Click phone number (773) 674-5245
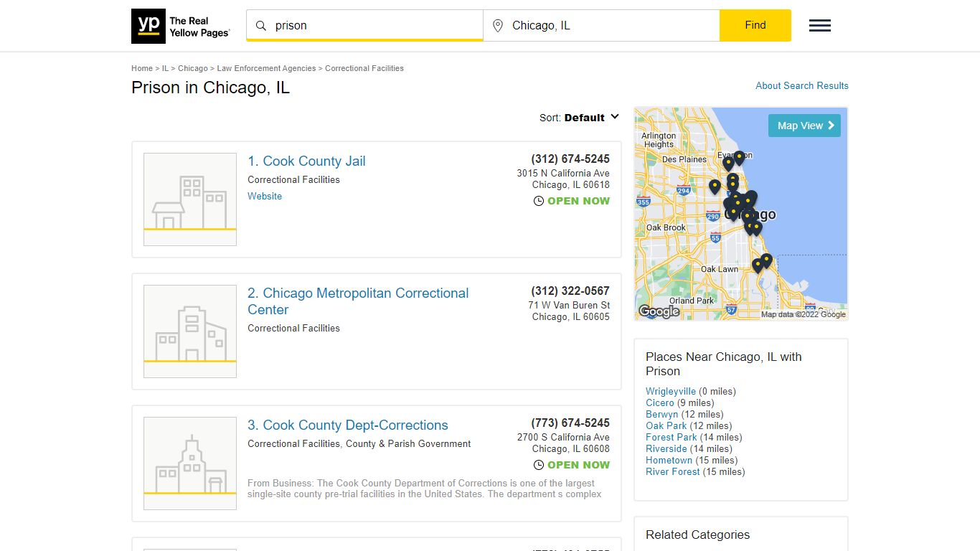980x551 pixels. (570, 423)
